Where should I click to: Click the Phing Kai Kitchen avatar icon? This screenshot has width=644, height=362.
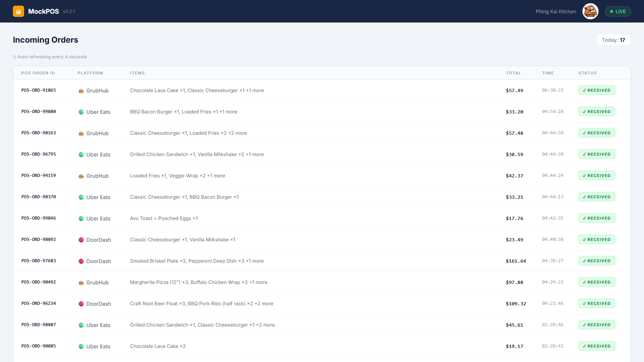click(x=590, y=11)
